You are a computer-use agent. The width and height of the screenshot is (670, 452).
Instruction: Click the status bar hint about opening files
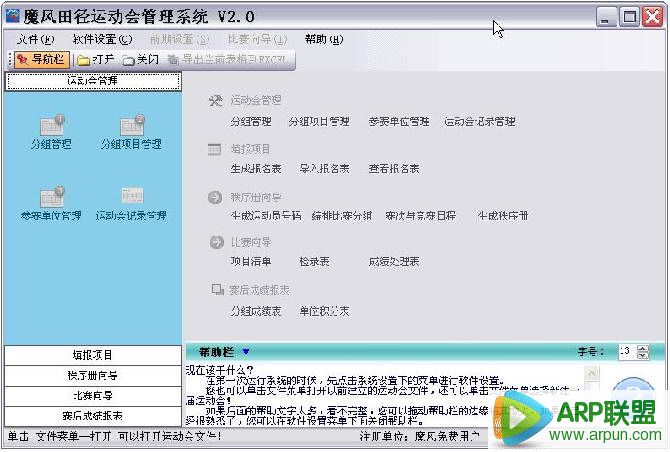click(x=114, y=436)
